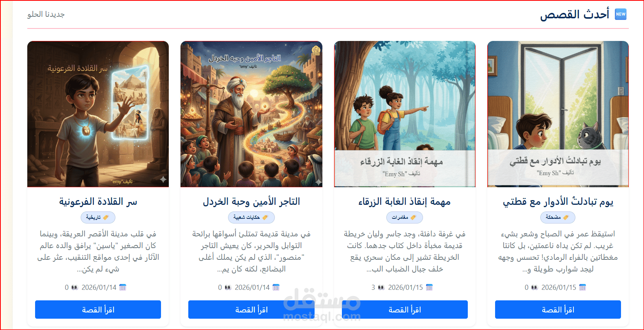The image size is (644, 330).
Task: Click calendar icon on مهمة إنقاذ الغابة card
Action: (429, 287)
